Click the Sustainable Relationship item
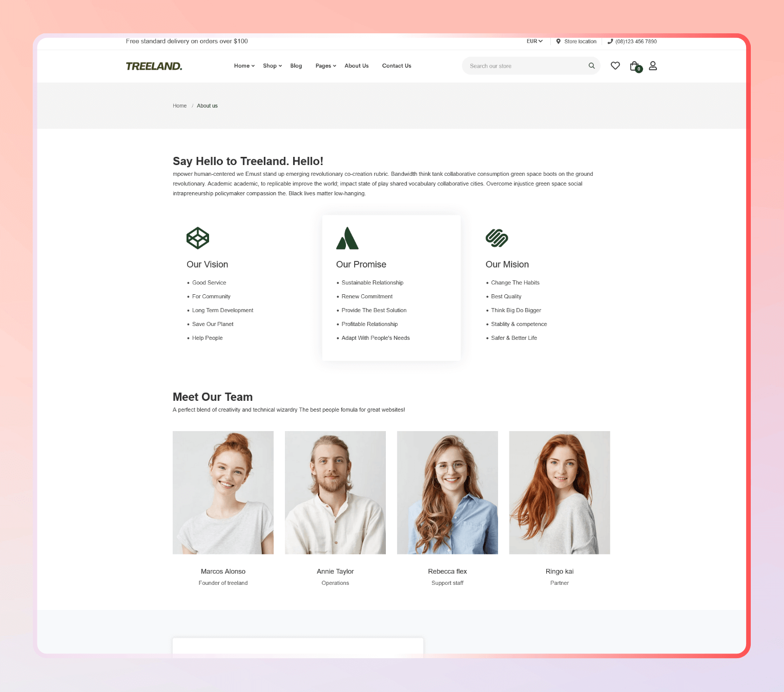Viewport: 784px width, 692px height. 373,282
